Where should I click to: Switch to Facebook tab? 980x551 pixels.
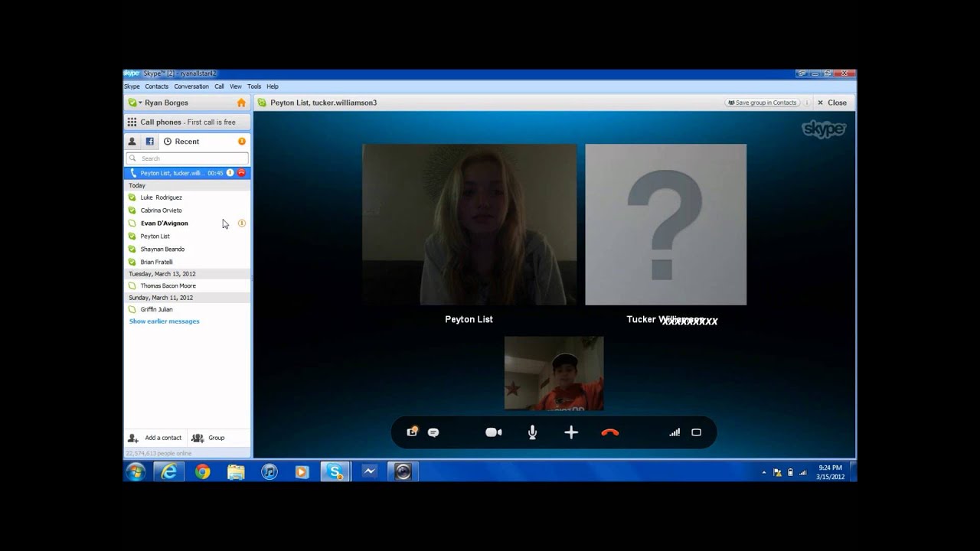point(150,142)
